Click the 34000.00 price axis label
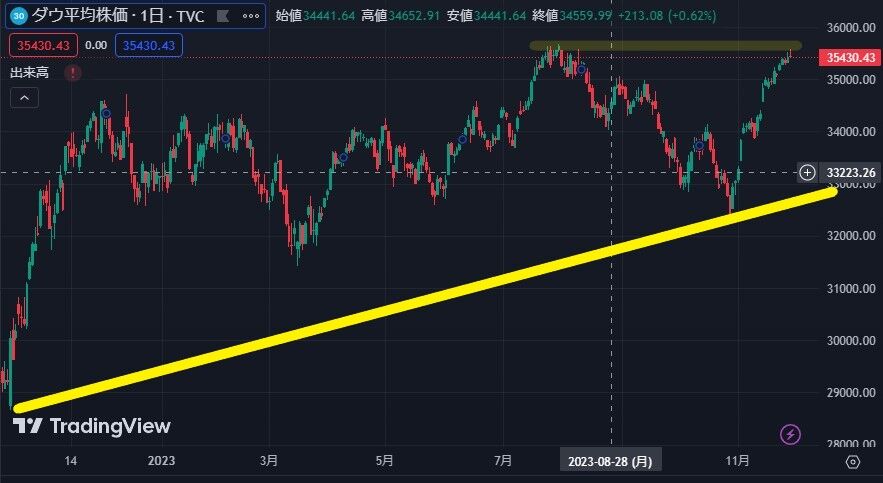The image size is (883, 483). tap(852, 132)
